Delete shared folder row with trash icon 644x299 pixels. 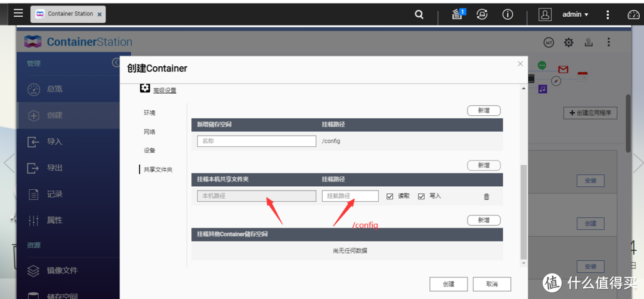[487, 196]
